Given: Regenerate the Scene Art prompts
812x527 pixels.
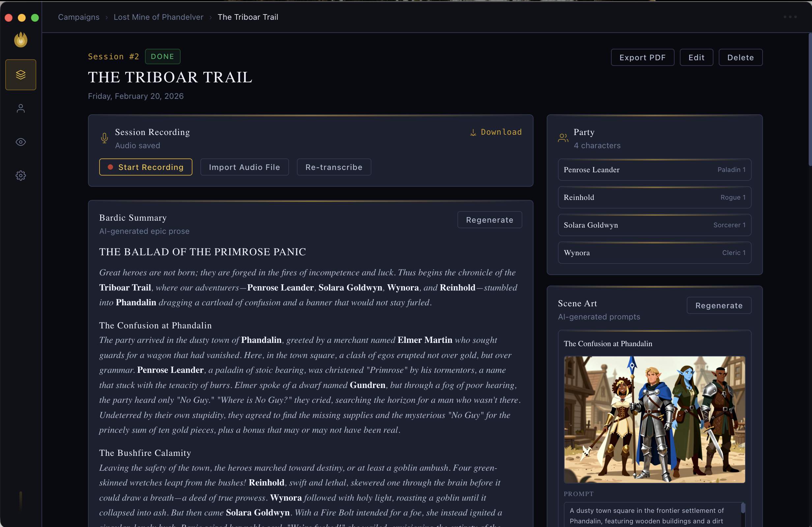Looking at the screenshot, I should coord(719,305).
